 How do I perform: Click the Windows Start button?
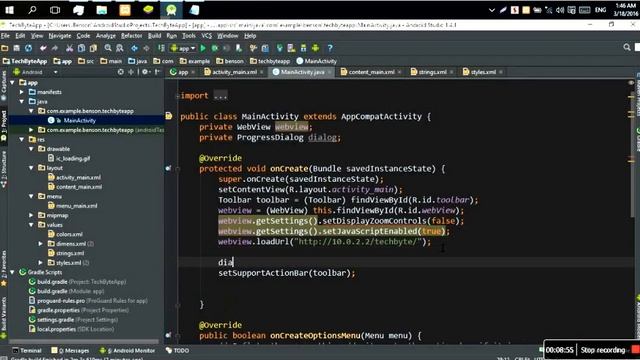click(9, 10)
